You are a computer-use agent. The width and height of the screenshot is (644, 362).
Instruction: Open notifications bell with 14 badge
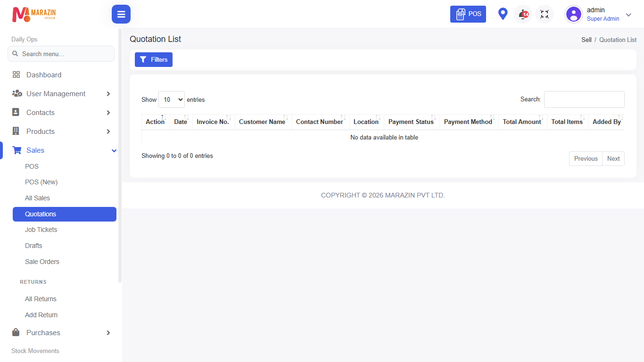[523, 14]
